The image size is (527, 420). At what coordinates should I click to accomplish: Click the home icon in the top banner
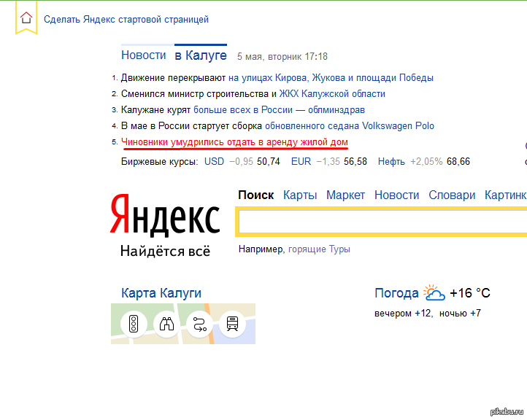(26, 19)
